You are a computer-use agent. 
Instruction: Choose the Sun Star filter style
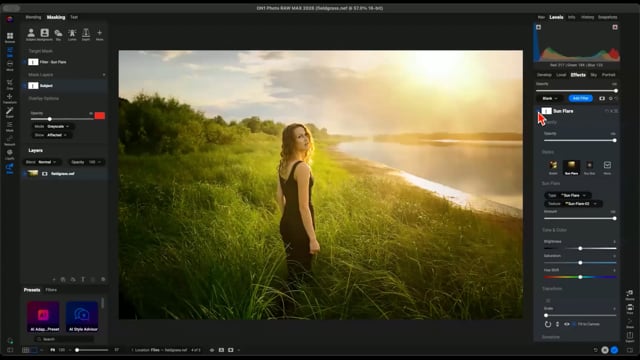(589, 167)
